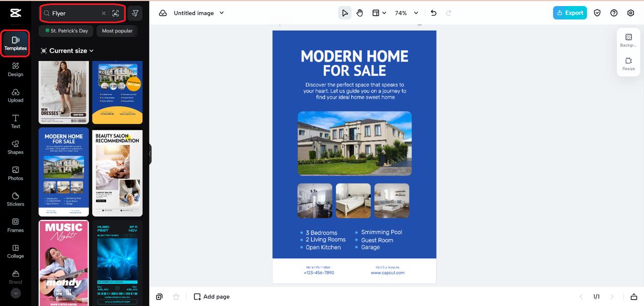Click the duplicate page icon

pyautogui.click(x=159, y=297)
